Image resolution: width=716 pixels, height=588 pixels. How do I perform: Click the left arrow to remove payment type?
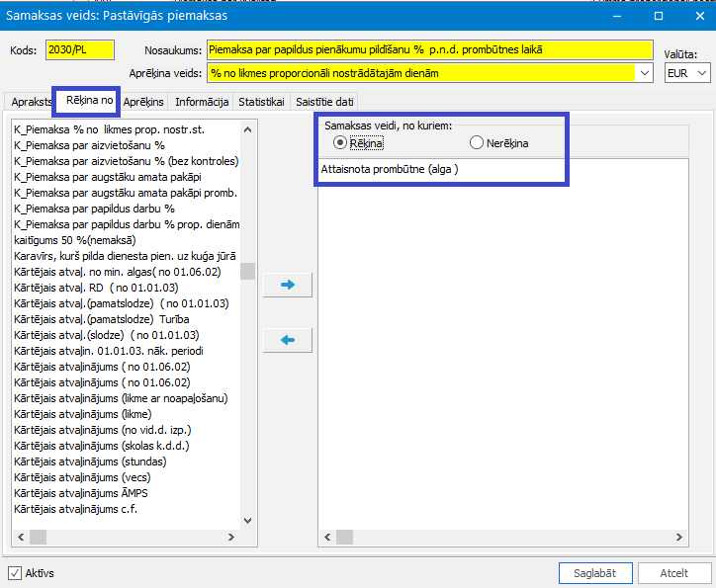point(288,340)
